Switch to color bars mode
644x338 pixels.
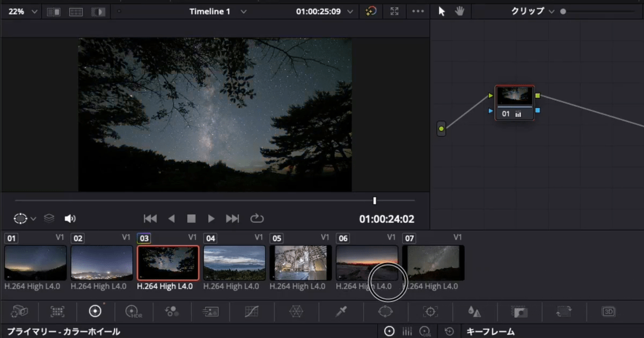coord(407,332)
